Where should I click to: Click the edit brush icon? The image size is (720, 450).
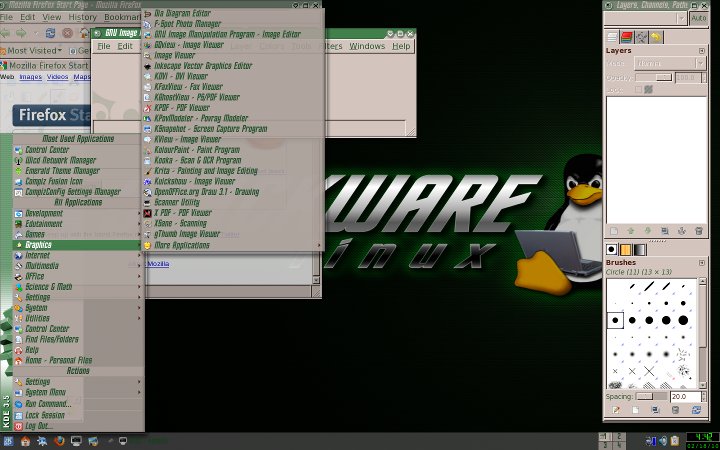pyautogui.click(x=615, y=410)
